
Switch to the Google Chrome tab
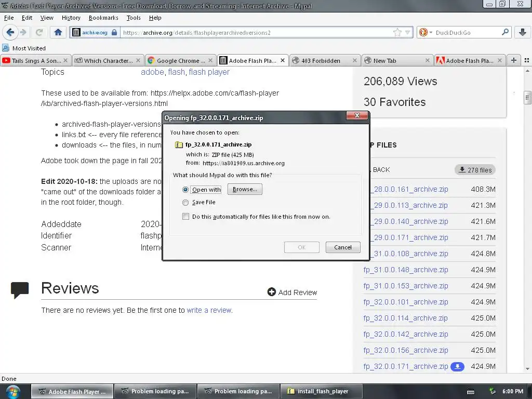pos(180,60)
